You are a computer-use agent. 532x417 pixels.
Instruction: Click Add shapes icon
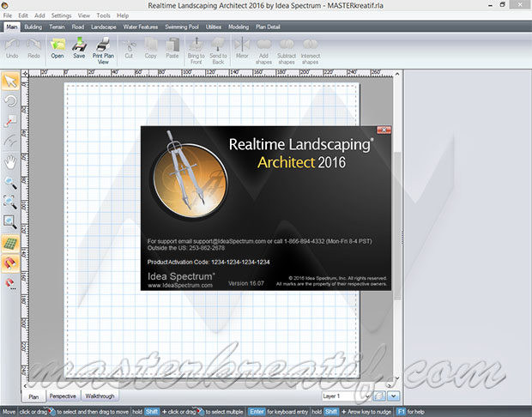click(263, 51)
